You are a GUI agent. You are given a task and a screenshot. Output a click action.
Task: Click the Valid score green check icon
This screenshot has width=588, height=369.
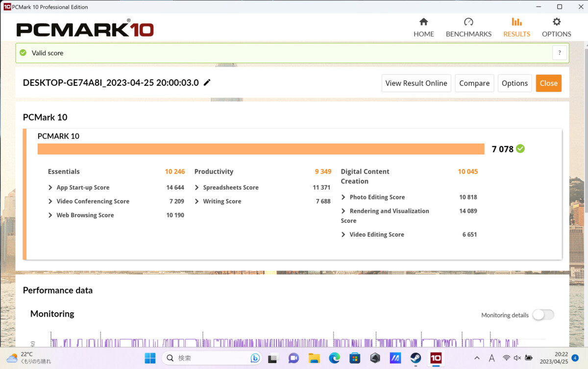[23, 52]
